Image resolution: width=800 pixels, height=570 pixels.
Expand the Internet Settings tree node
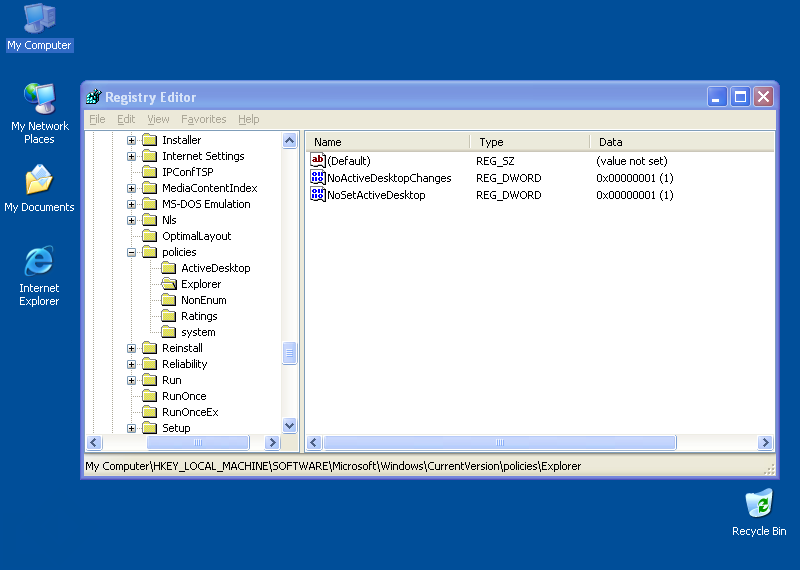132,156
